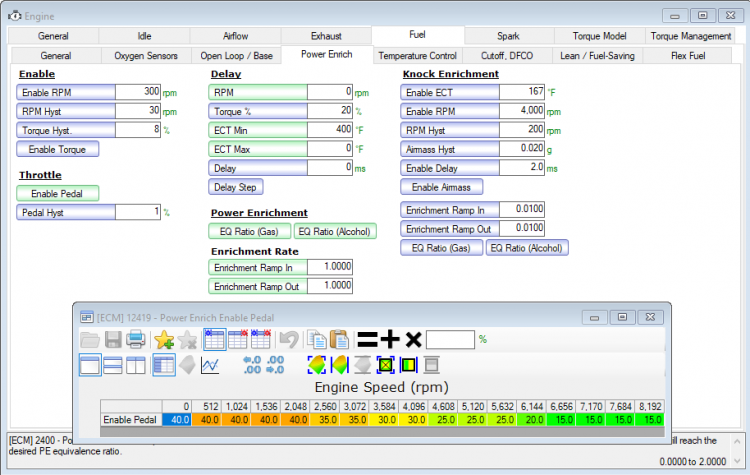Open Power Enrichment EQ Ratio (Alcohol) table
This screenshot has height=475, width=750.
[335, 232]
